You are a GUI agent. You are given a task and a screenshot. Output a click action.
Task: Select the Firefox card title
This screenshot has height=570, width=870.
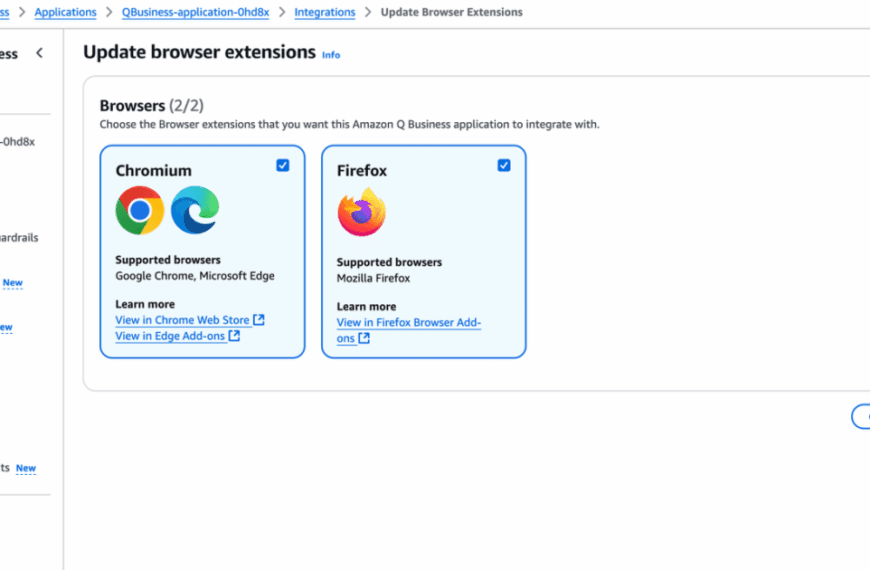[x=362, y=170]
